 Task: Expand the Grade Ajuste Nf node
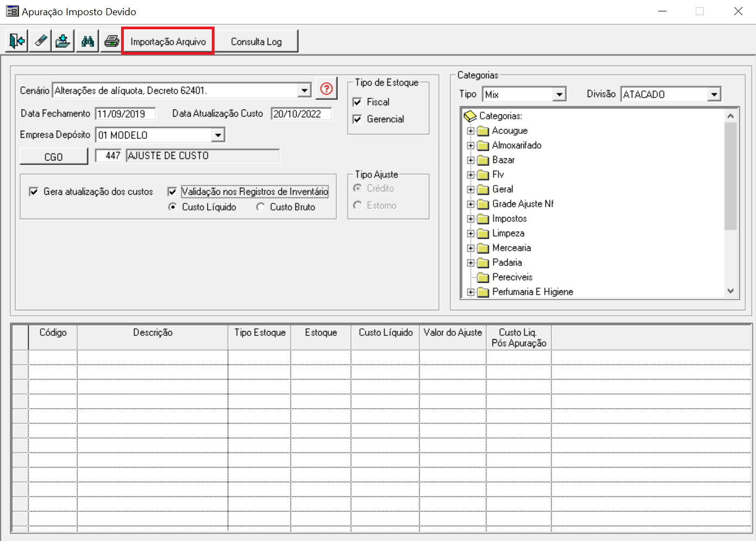[x=471, y=204]
